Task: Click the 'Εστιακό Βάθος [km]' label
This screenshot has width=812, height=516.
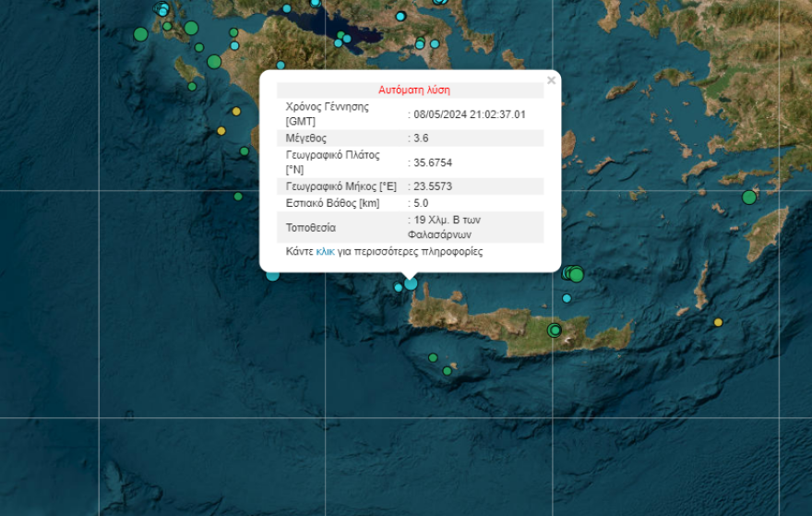Action: click(x=332, y=203)
